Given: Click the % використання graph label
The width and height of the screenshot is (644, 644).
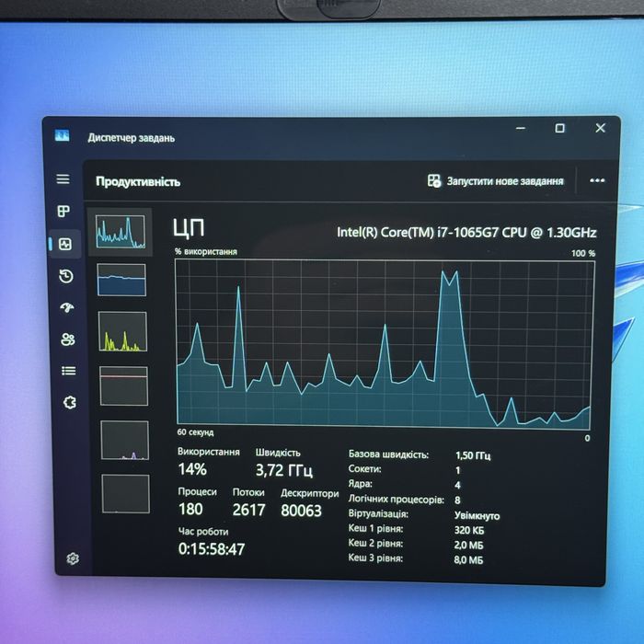Looking at the screenshot, I should [x=206, y=251].
